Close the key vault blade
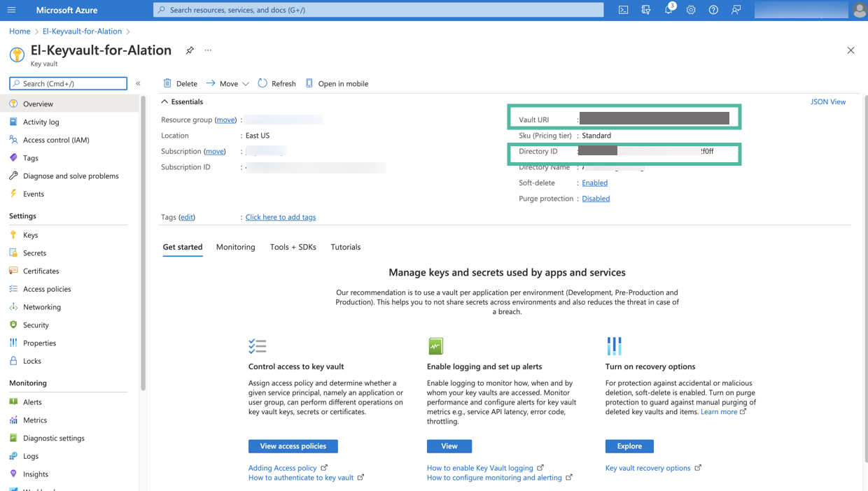 (850, 50)
